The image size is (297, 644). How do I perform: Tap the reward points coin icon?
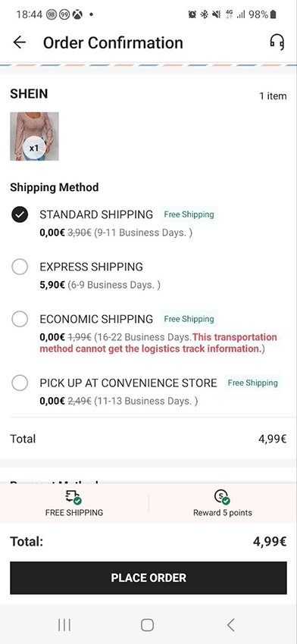pos(222,497)
